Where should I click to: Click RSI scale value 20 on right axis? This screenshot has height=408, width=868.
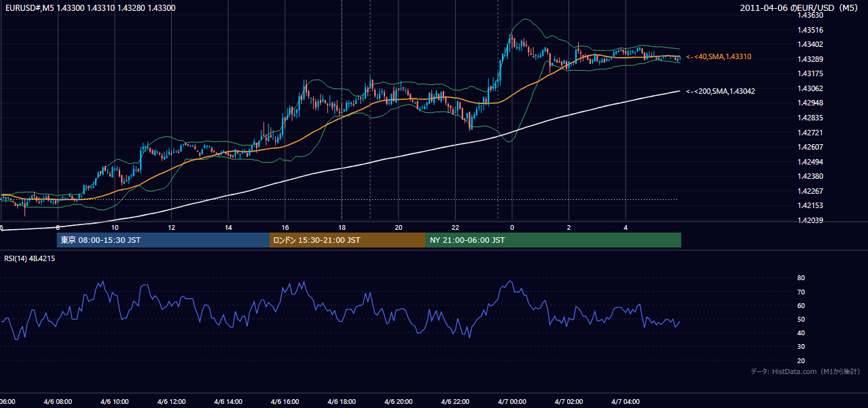click(801, 361)
